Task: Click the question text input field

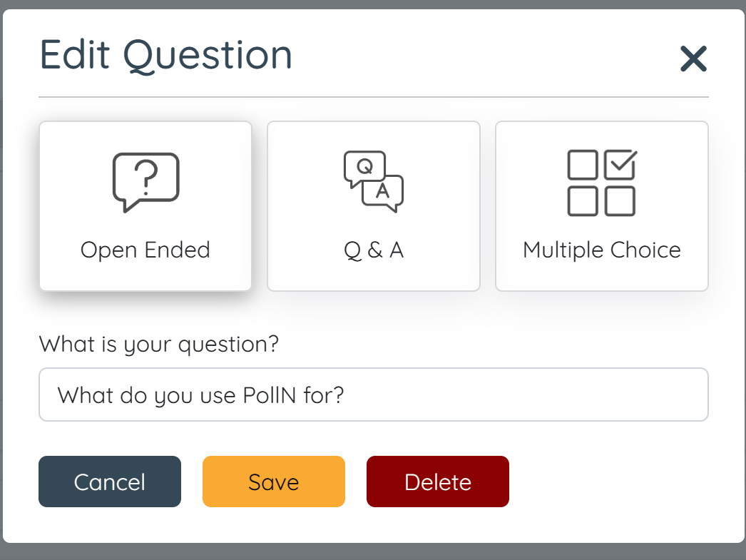Action: pos(374,394)
